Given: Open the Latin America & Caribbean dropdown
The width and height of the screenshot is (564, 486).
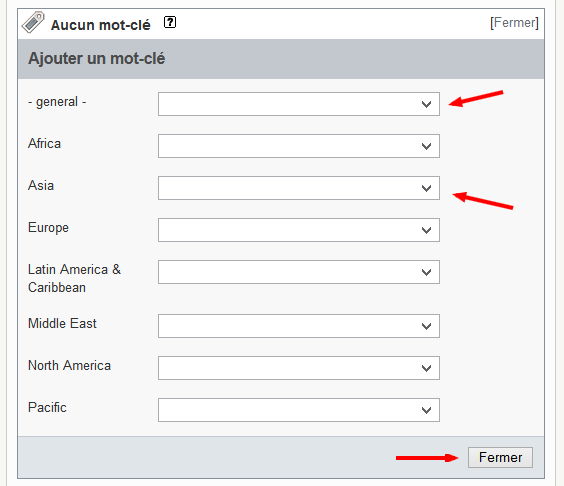Looking at the screenshot, I should (299, 272).
